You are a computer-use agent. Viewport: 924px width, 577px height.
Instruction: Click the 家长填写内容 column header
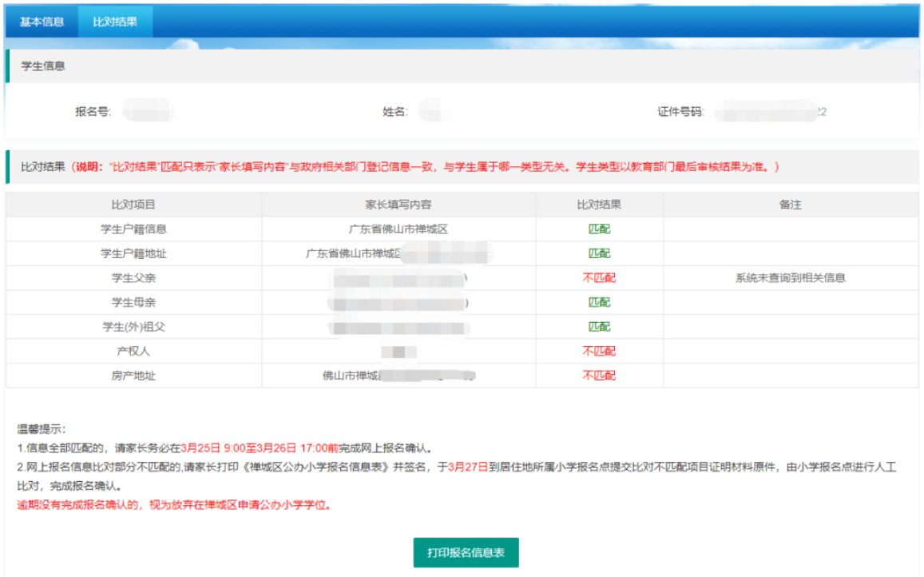tap(398, 205)
